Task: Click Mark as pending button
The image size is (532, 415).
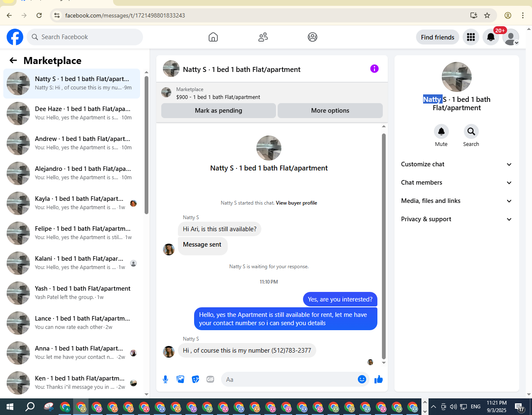Action: [x=219, y=111]
